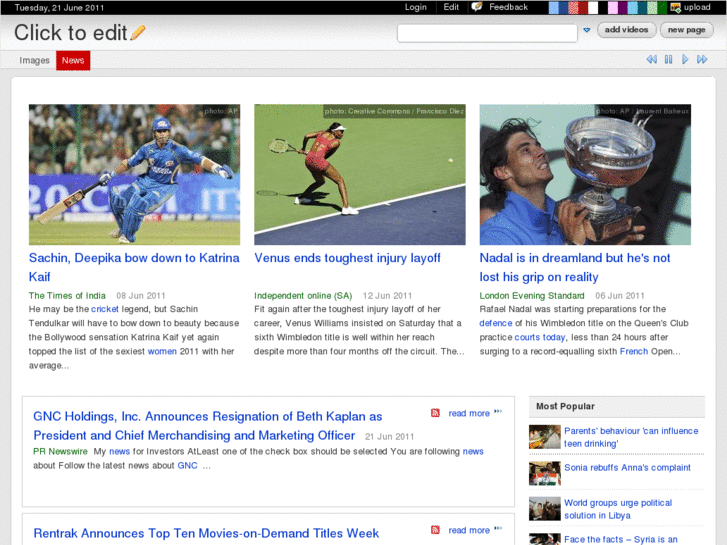Click thumbnail beside Sonia rebuffs story
The width and height of the screenshot is (727, 545).
545,474
